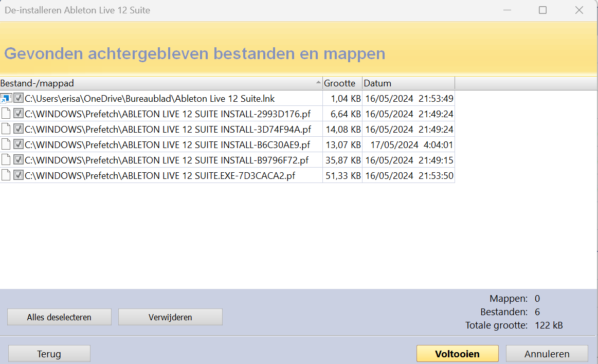Click the file icon for INSTALL-B9796F72.pf
This screenshot has width=598, height=364.
pyautogui.click(x=6, y=160)
